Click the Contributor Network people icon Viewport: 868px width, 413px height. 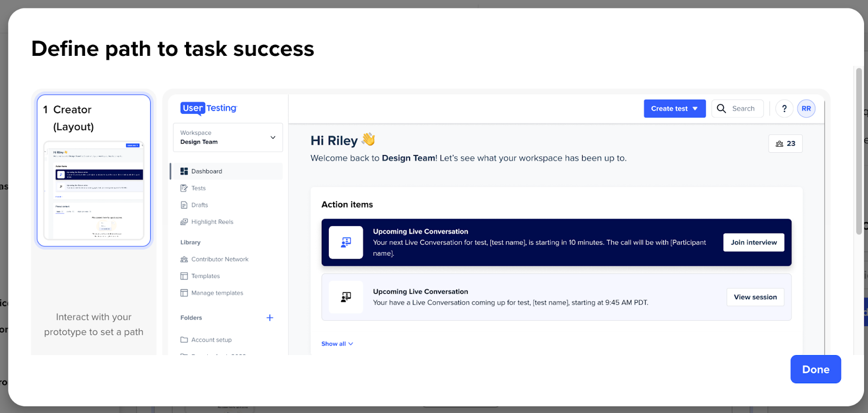pos(184,259)
